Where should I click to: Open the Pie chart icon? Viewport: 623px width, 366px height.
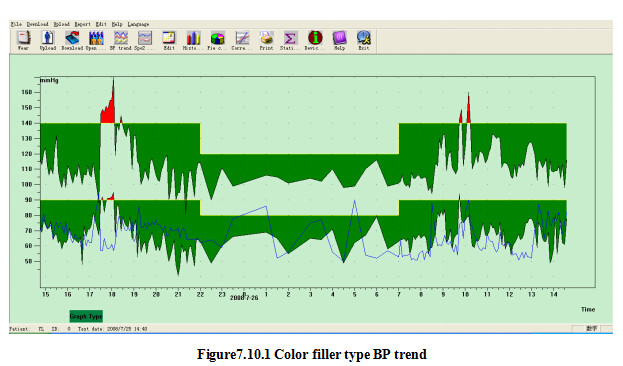[x=217, y=41]
